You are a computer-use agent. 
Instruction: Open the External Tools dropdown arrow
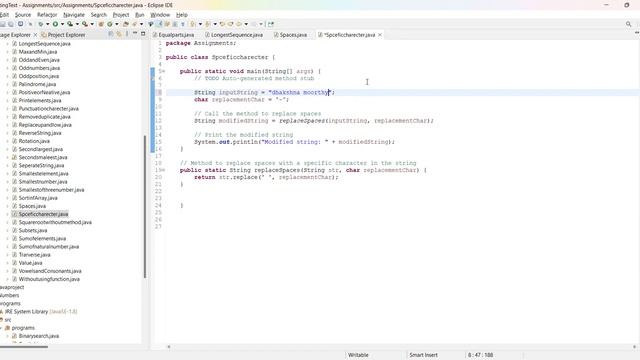coord(92,24)
